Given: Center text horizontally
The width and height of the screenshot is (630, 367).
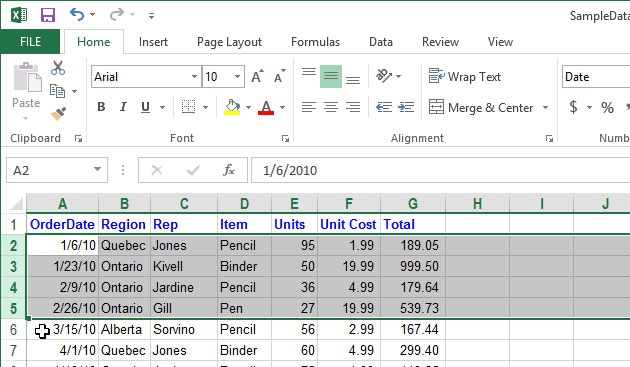Looking at the screenshot, I should coord(331,107).
